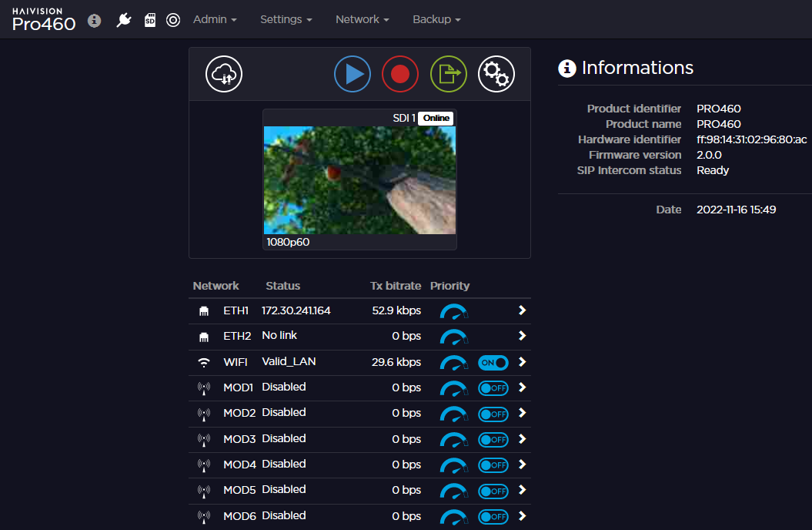Expand the WIFI row chevron
The width and height of the screenshot is (812, 530).
[x=522, y=362]
